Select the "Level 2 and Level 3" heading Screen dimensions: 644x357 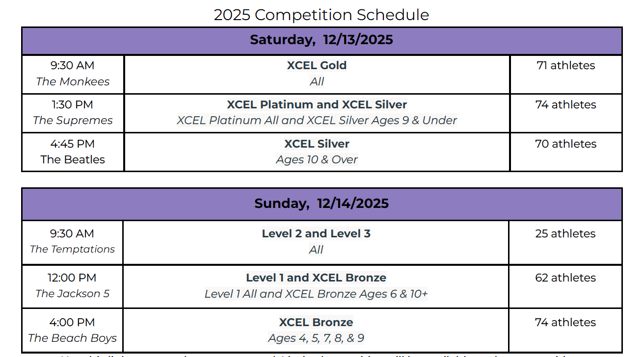316,233
